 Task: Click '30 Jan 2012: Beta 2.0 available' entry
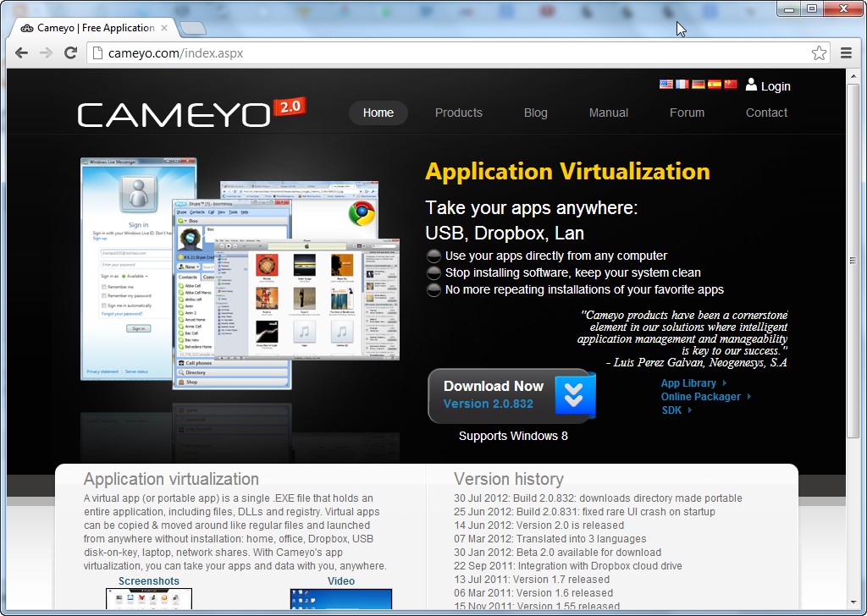point(557,552)
